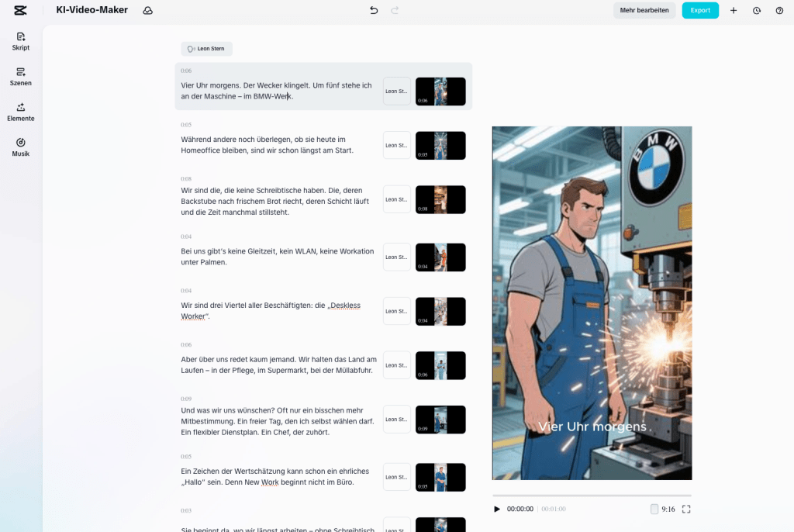Viewport: 794px width, 532px height.
Task: Change voice for the Homeoffice scene
Action: pyautogui.click(x=396, y=145)
